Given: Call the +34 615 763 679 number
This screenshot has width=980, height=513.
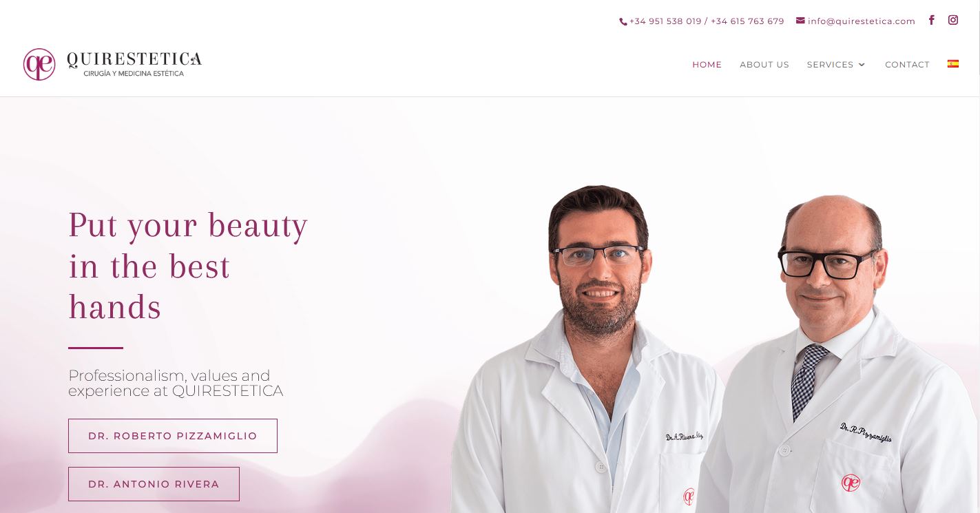Looking at the screenshot, I should pos(747,21).
